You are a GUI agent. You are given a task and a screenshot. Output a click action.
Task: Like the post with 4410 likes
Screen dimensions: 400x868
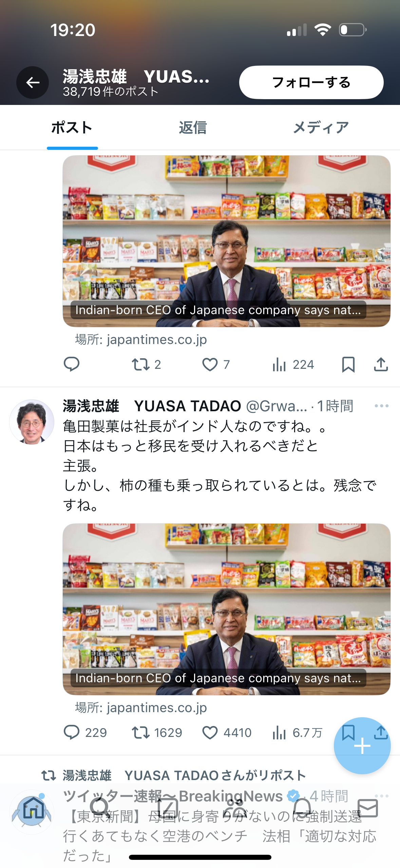click(227, 733)
